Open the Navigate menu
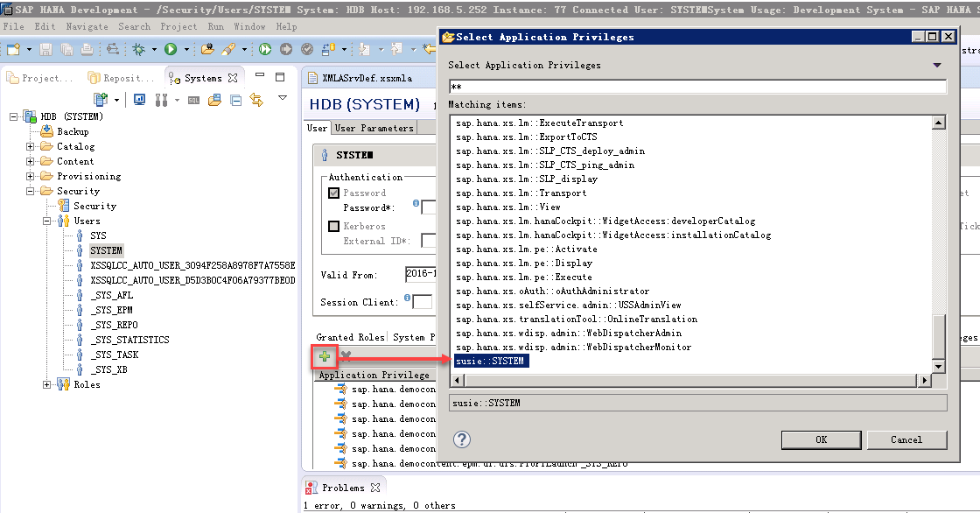 [x=87, y=26]
